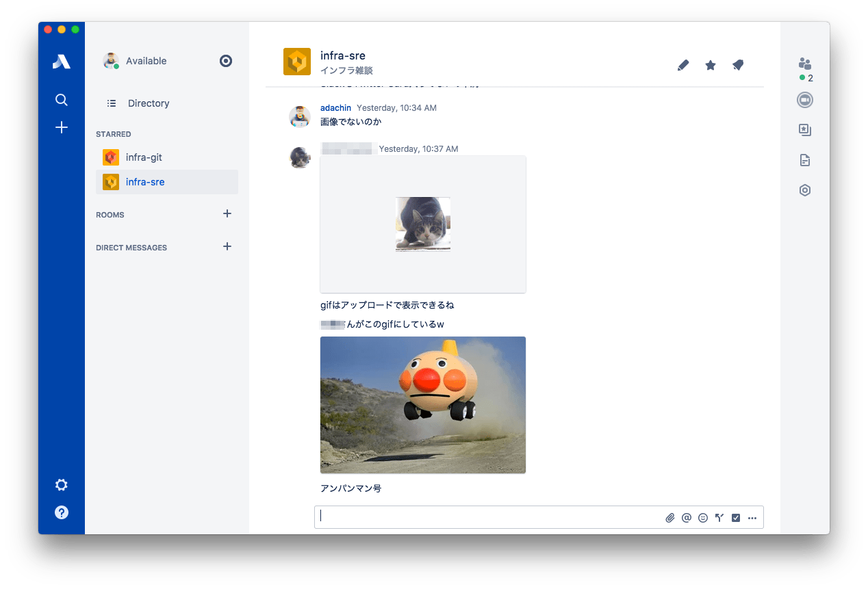This screenshot has height=589, width=868.
Task: Attach a file using the paperclip icon
Action: 670,518
